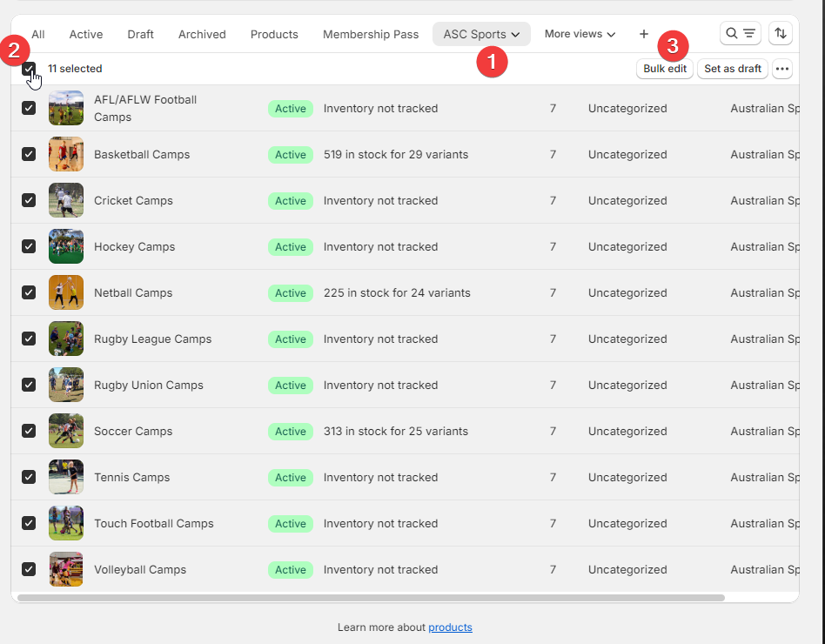Click '519 in stock for 29 variants'
The height and width of the screenshot is (644, 825).
(x=396, y=154)
